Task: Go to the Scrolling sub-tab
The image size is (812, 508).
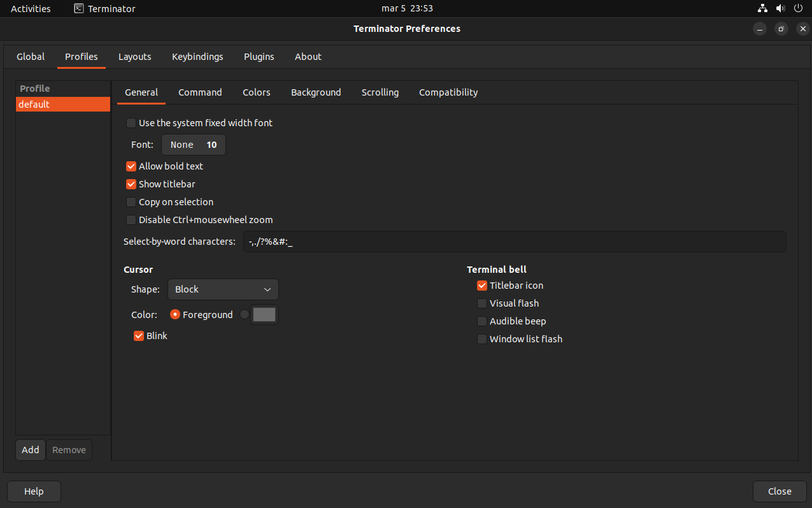Action: (x=380, y=92)
